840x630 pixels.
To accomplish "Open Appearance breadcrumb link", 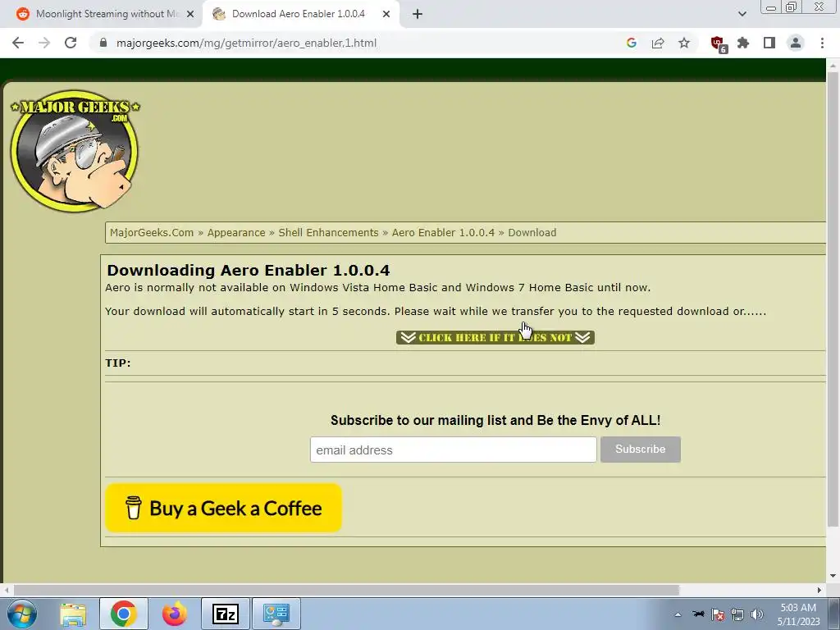I will (x=236, y=232).
